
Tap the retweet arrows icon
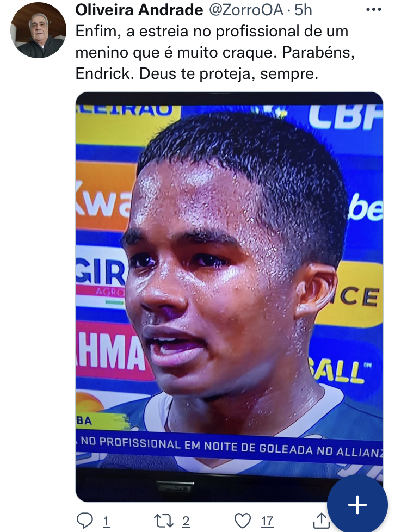[x=163, y=521]
